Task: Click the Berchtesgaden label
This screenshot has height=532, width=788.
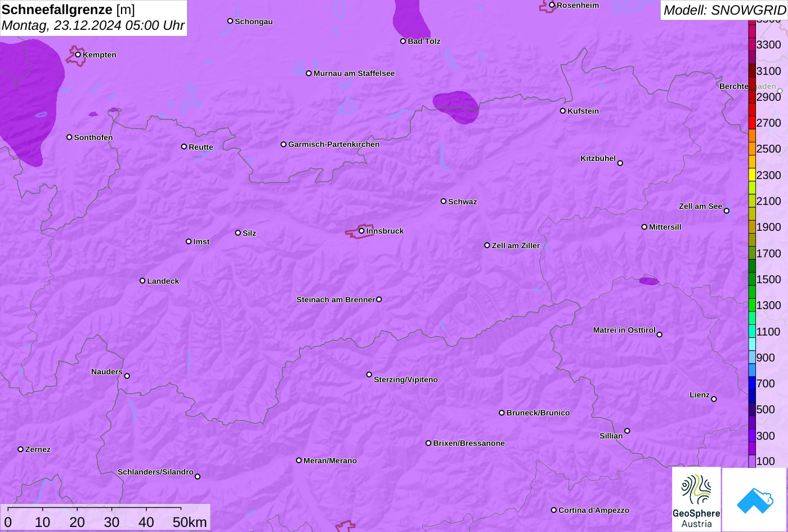Action: point(747,86)
